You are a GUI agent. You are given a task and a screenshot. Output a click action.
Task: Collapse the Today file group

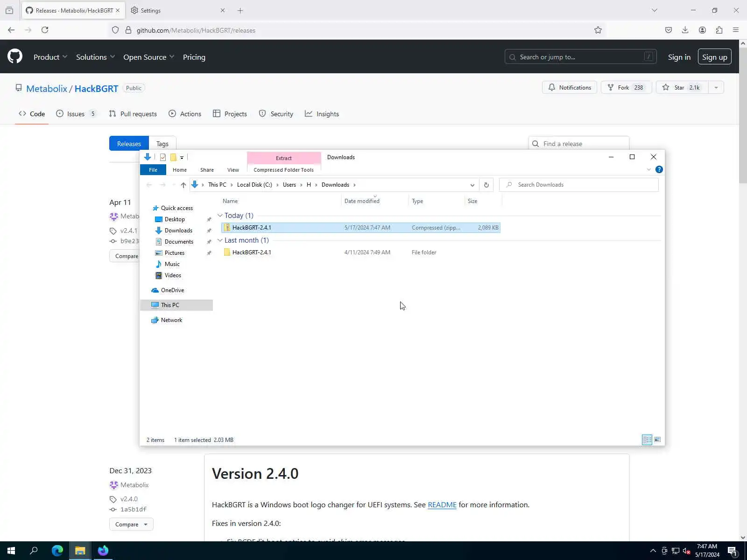tap(220, 216)
